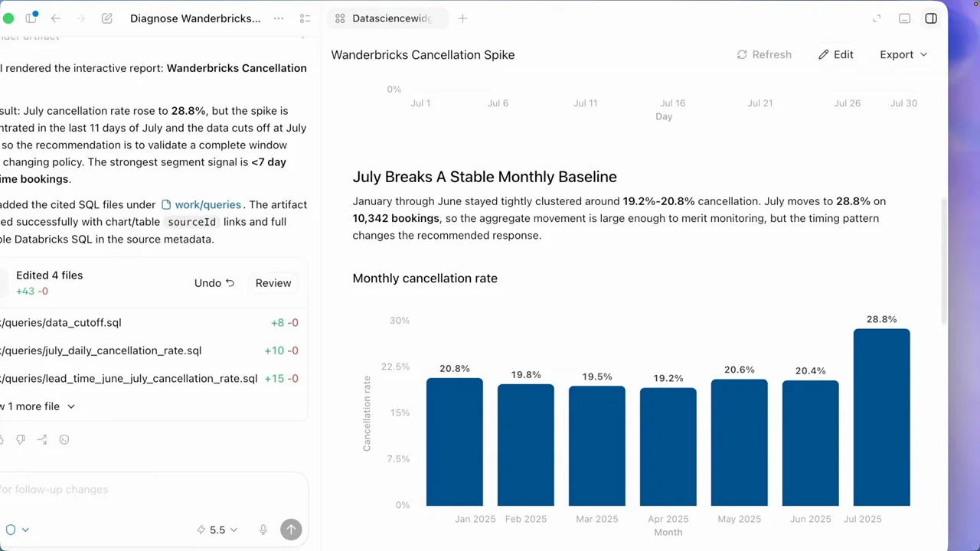This screenshot has height=551, width=980.
Task: Click the Jan 2025 bar in chart
Action: tap(455, 442)
